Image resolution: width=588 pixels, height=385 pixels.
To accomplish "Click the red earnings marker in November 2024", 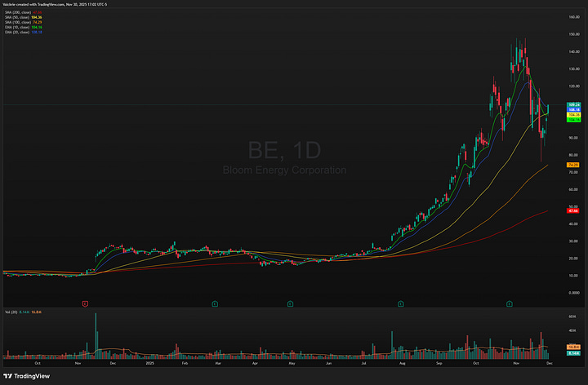I will [85, 303].
